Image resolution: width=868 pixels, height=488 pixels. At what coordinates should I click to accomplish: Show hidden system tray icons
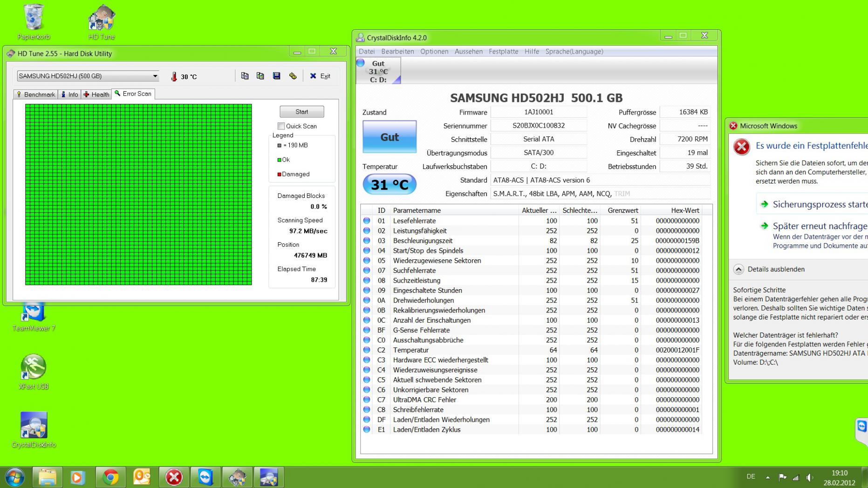767,477
